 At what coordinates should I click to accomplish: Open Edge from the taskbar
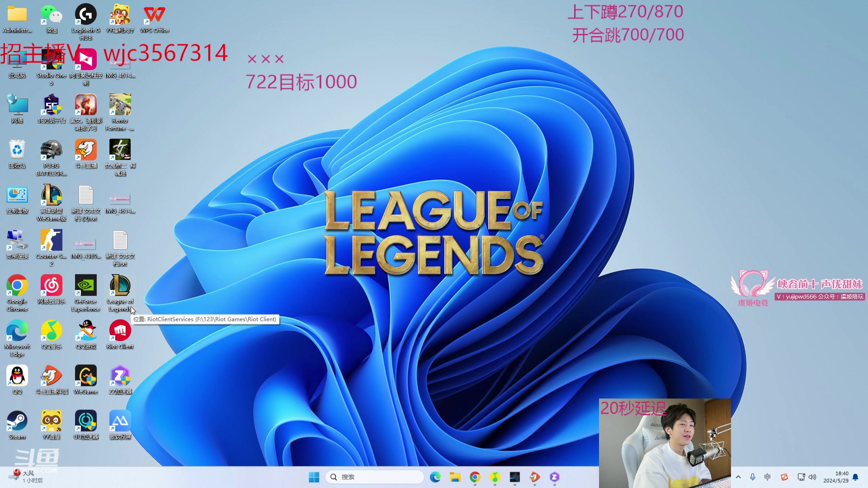coord(435,477)
